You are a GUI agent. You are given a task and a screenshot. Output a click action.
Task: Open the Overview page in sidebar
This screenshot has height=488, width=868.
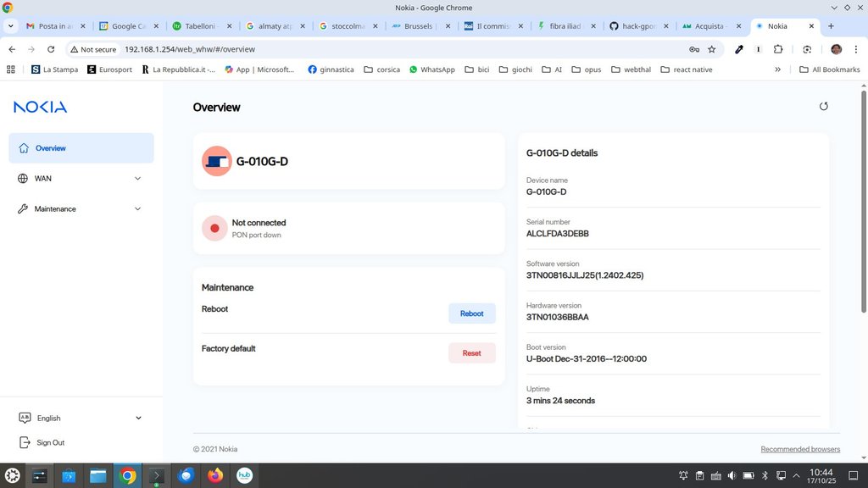tap(81, 147)
